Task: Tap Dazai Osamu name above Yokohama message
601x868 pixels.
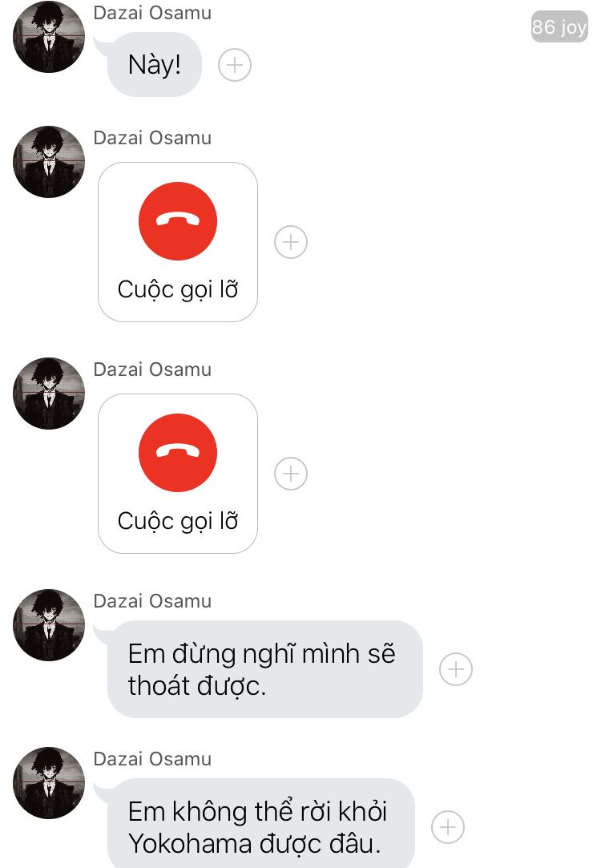Action: point(152,759)
